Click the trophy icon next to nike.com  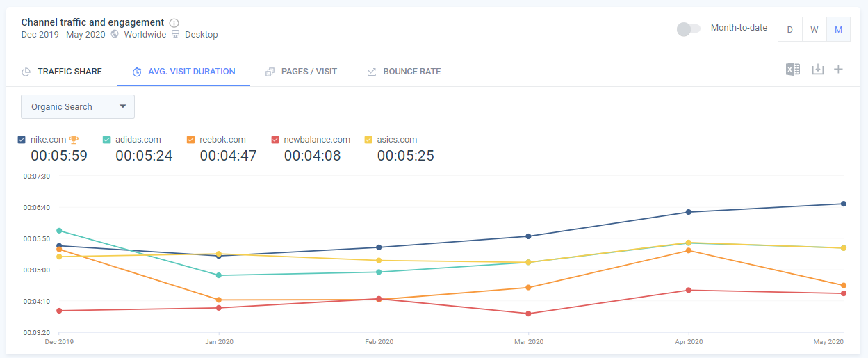74,140
